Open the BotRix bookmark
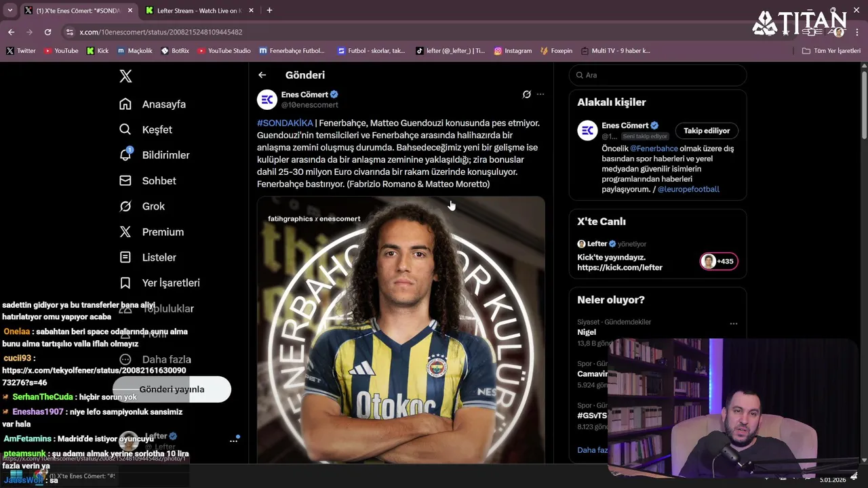 (175, 51)
